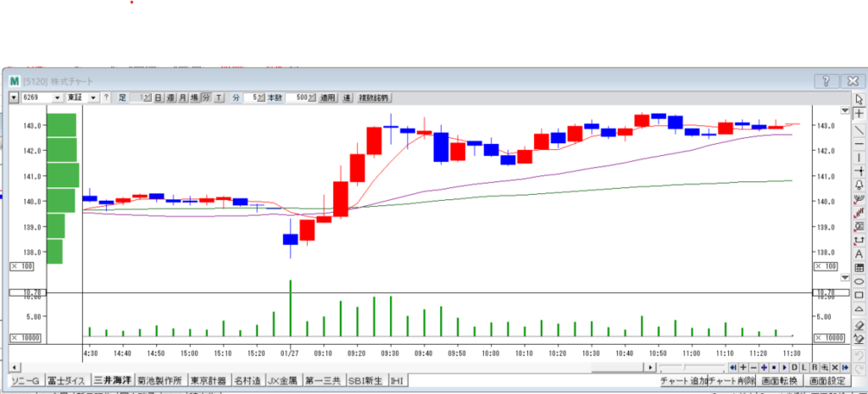Screen dimensions: 868x394
Task: Select the rectangle drawing tool
Action: tap(859, 295)
